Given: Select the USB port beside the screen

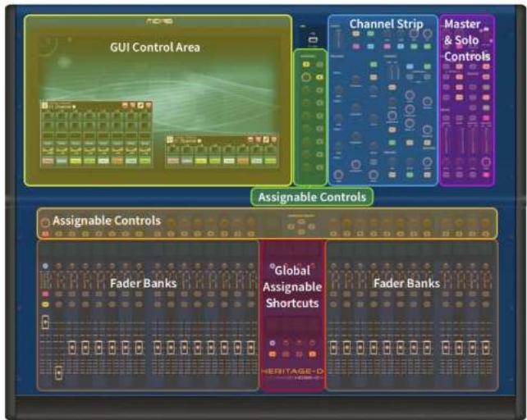Looking at the screenshot, I should [x=313, y=40].
